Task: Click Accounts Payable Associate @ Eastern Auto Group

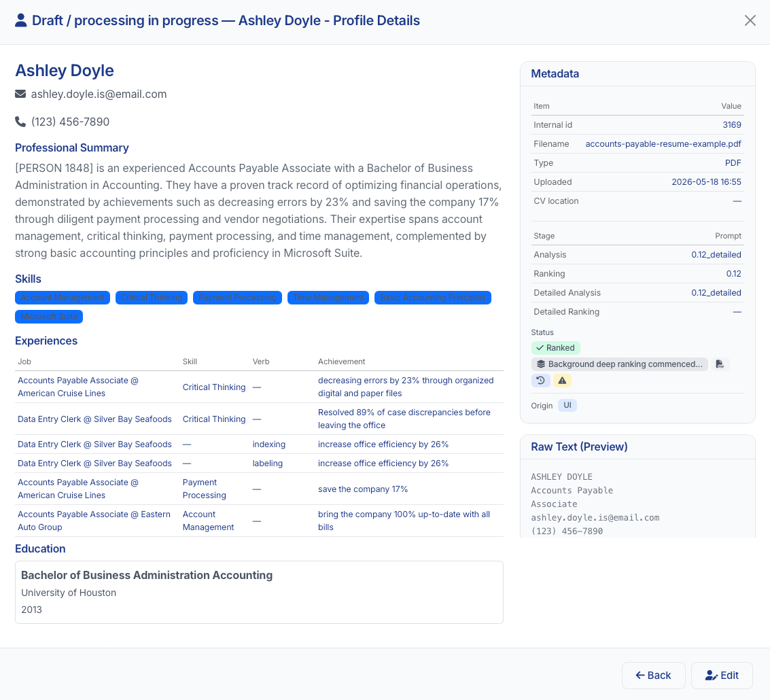Action: pyautogui.click(x=94, y=521)
